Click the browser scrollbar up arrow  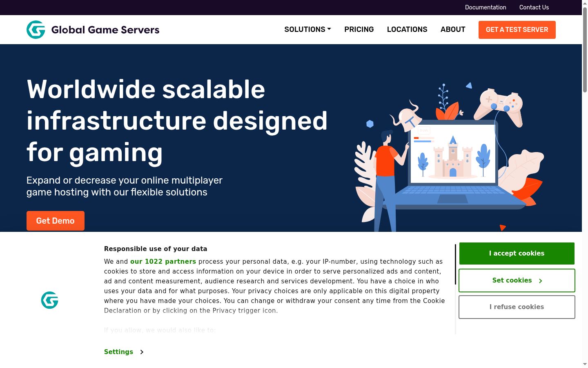pos(585,3)
